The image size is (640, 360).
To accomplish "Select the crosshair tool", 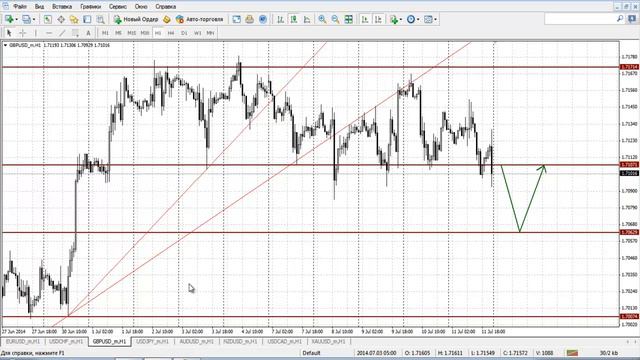I will point(22,33).
